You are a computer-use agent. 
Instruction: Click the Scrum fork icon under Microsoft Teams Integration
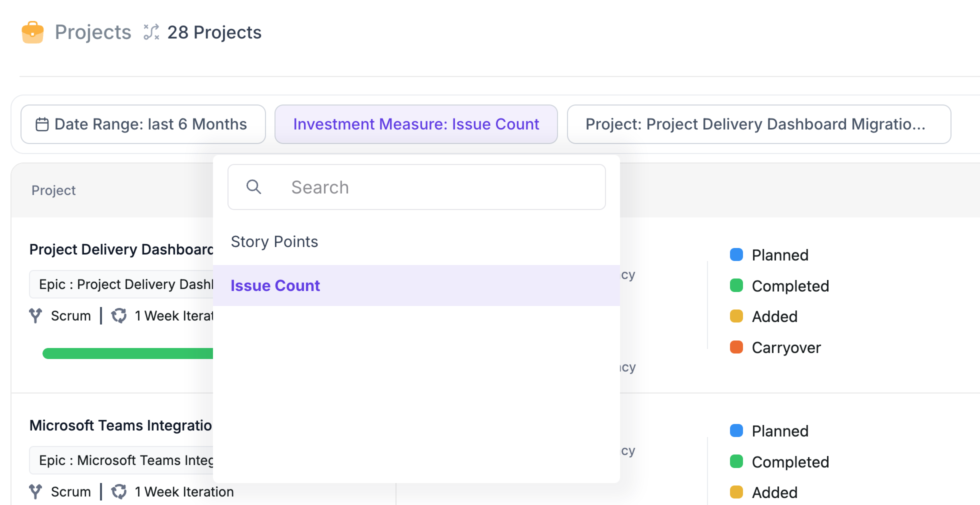point(35,491)
